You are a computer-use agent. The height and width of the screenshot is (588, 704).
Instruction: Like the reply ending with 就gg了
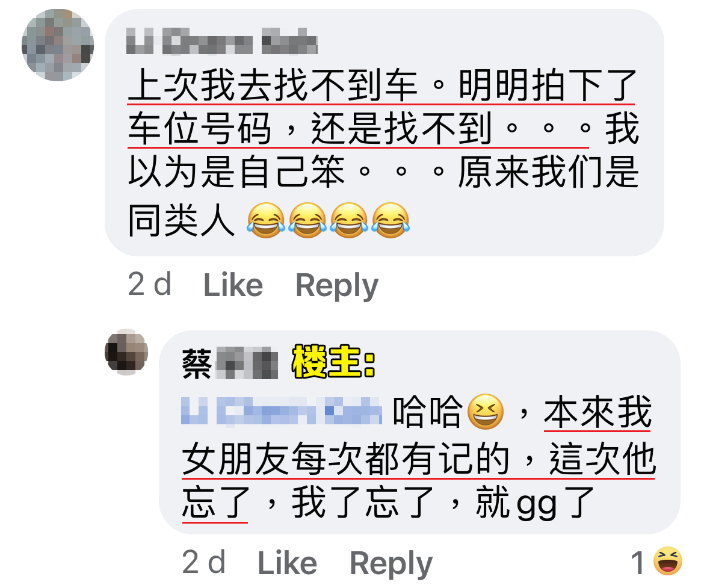click(288, 562)
